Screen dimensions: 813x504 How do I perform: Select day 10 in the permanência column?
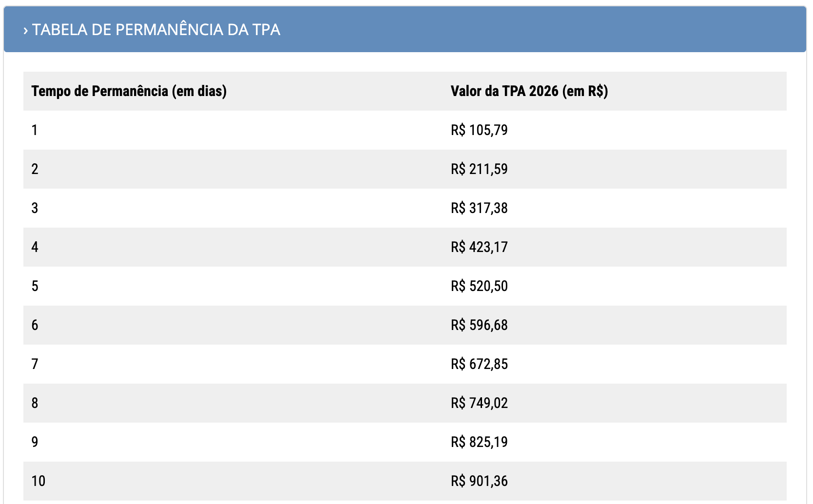(38, 481)
